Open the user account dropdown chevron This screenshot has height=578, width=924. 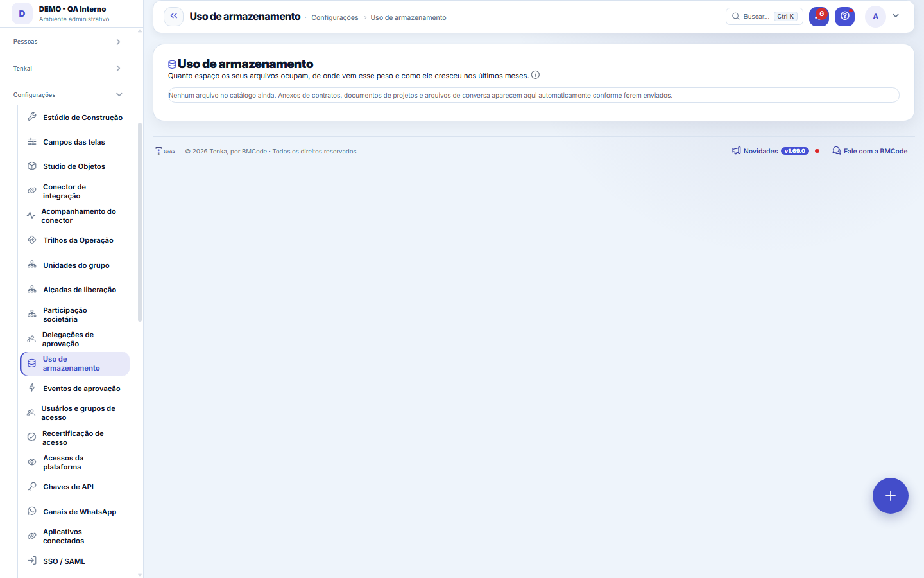click(x=896, y=16)
